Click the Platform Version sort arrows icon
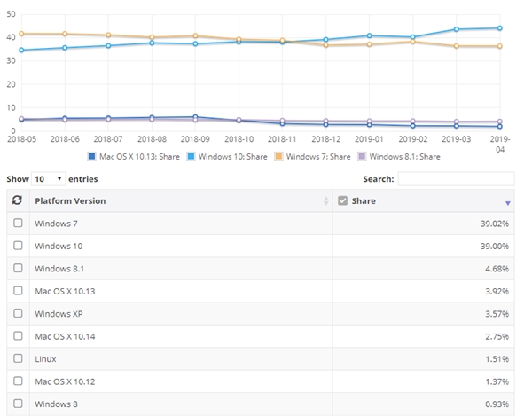532x416 pixels. click(x=325, y=201)
